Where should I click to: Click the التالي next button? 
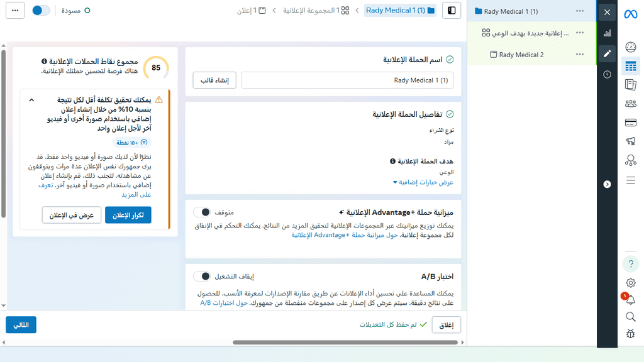pyautogui.click(x=21, y=325)
